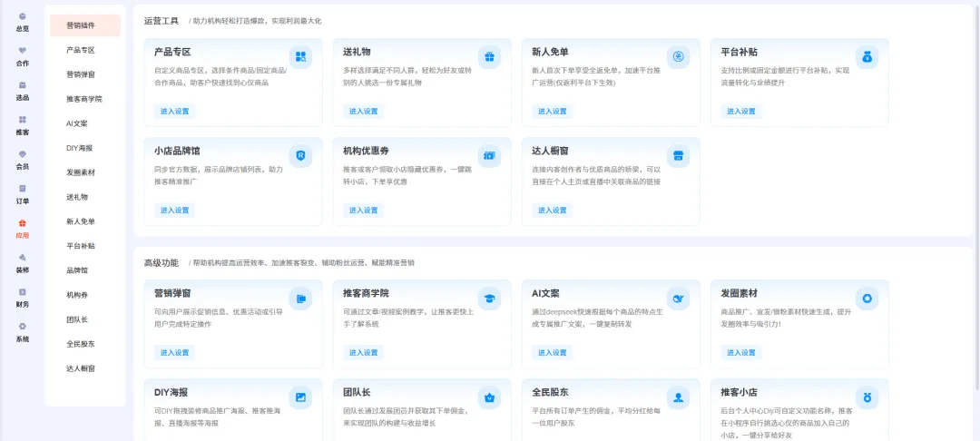Image resolution: width=980 pixels, height=441 pixels.
Task: Open the 会员 sidebar section
Action: 23,160
